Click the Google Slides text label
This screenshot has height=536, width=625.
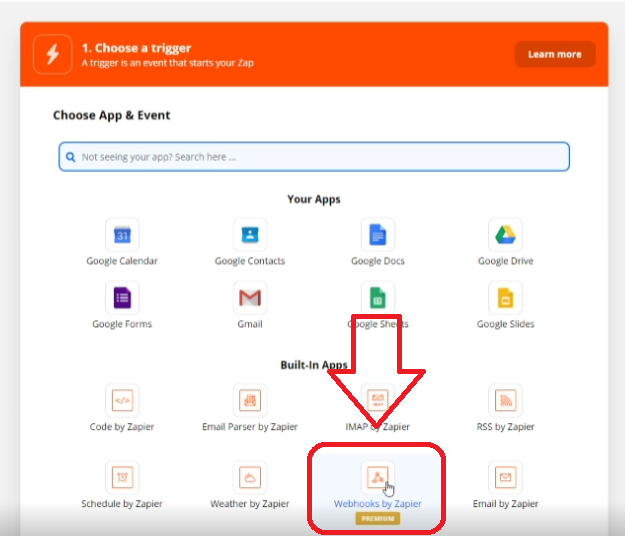[505, 324]
